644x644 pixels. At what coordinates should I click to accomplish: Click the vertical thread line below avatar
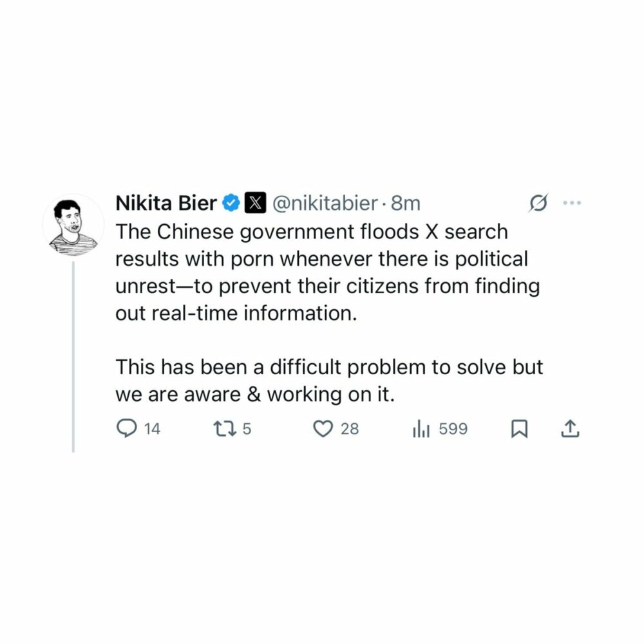pos(73,354)
